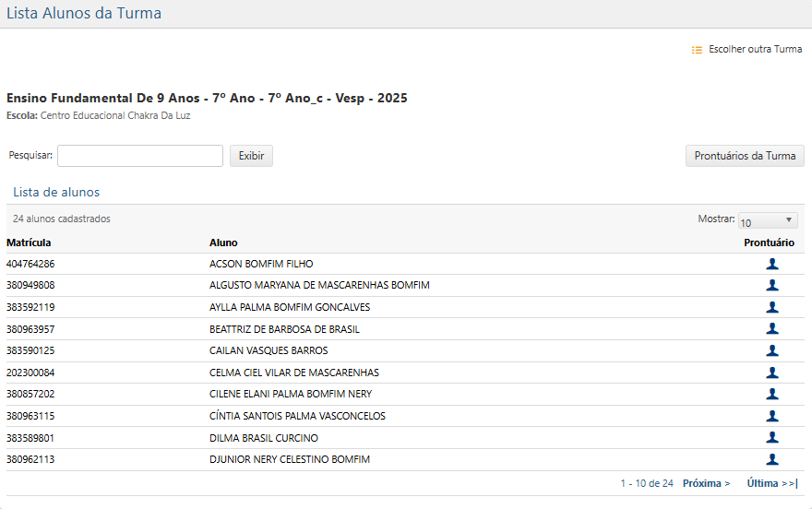Open prontuário icon for Cailan Vasques Barros

click(772, 350)
